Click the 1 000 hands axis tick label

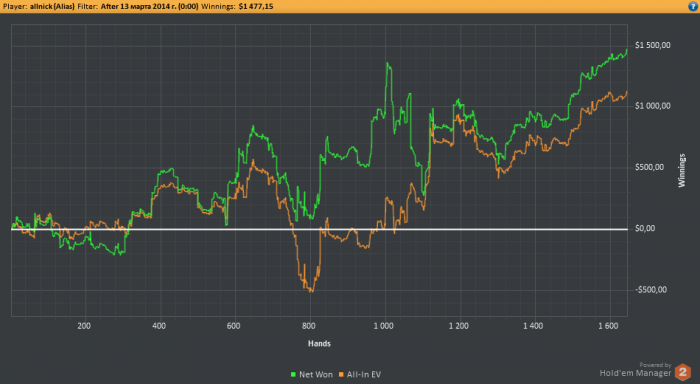(383, 326)
